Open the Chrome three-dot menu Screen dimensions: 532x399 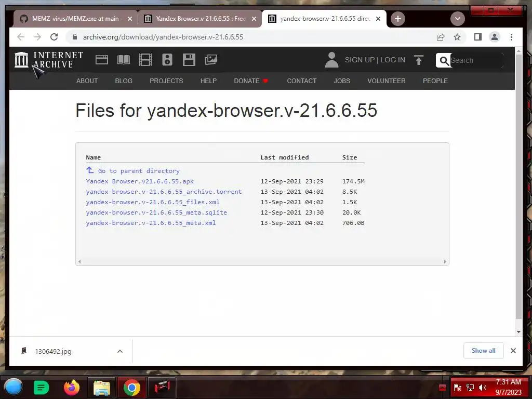click(511, 37)
